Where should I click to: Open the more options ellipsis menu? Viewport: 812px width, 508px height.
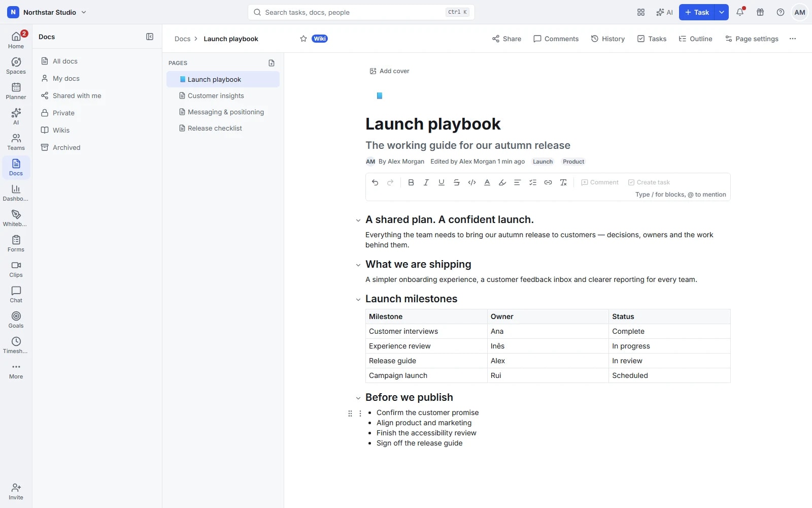point(793,39)
